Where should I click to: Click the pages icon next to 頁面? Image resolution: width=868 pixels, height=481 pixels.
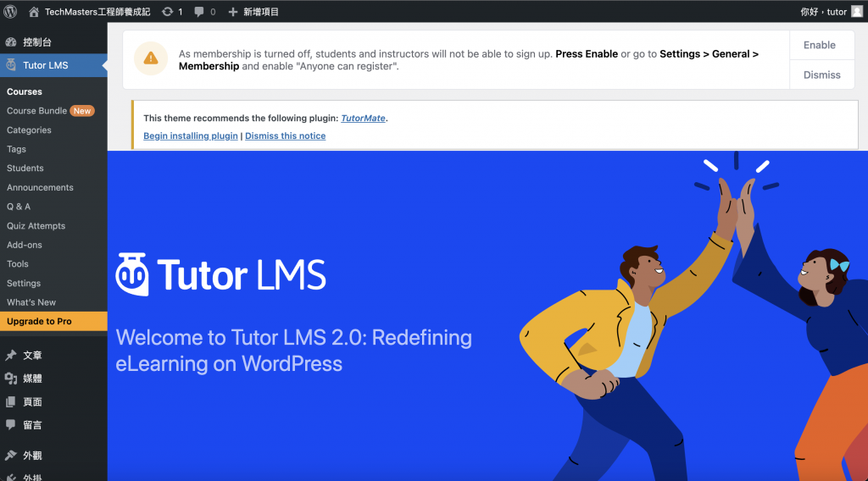[11, 402]
